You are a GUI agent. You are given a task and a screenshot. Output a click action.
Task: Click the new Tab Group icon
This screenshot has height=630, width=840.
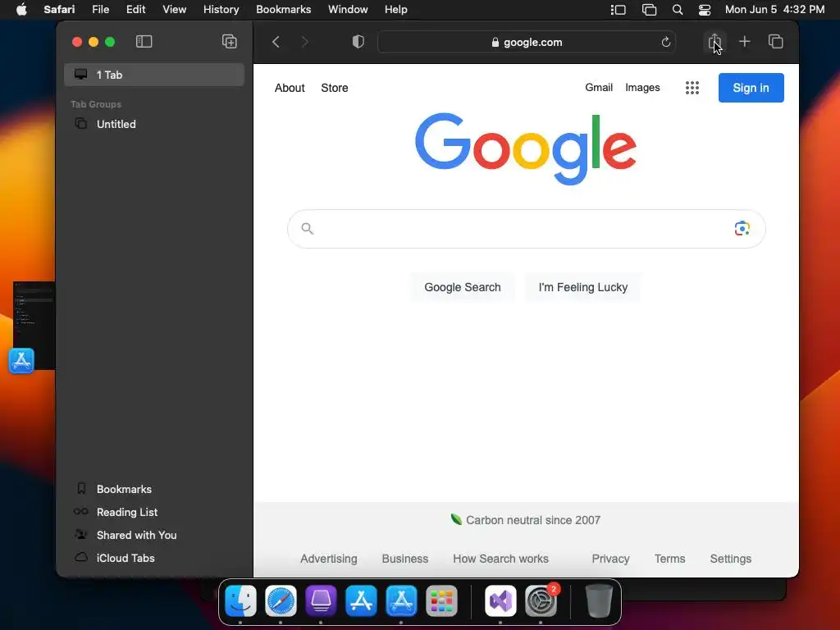point(230,42)
